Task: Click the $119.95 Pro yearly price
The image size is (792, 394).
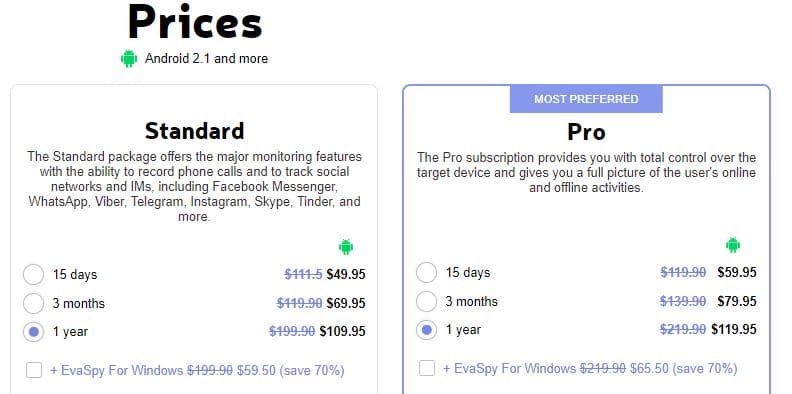Action: 734,330
